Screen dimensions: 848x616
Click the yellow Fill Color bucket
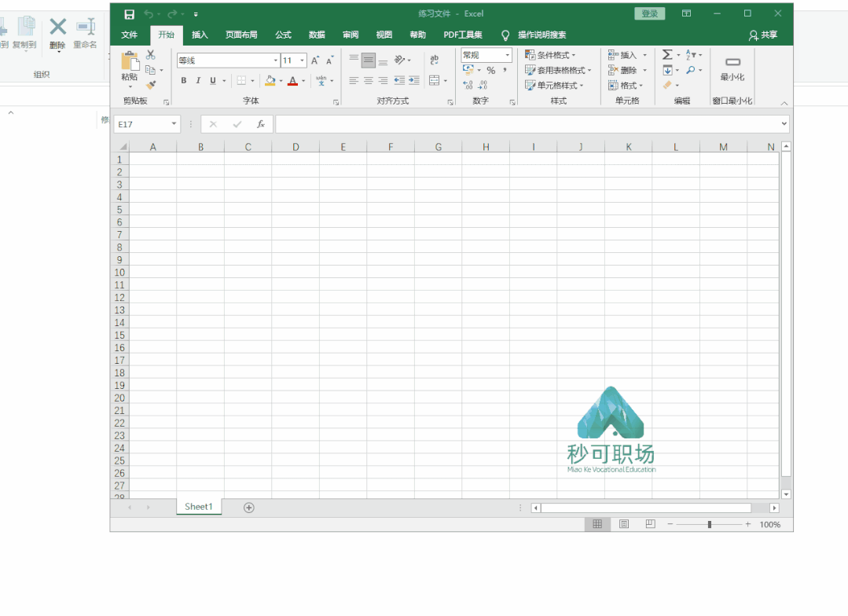click(270, 81)
